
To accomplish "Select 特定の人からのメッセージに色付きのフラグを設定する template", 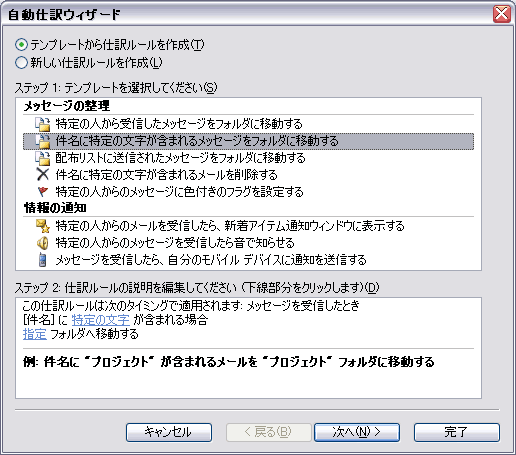I will 248,192.
